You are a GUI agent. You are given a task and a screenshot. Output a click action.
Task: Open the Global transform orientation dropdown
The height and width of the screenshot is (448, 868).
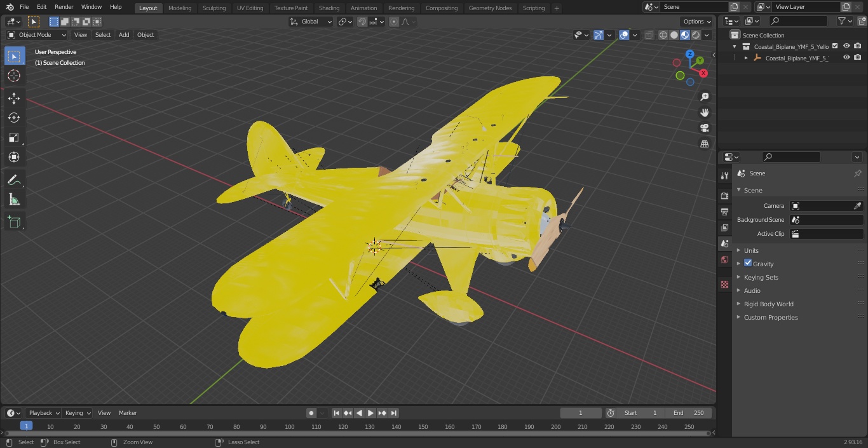(311, 22)
